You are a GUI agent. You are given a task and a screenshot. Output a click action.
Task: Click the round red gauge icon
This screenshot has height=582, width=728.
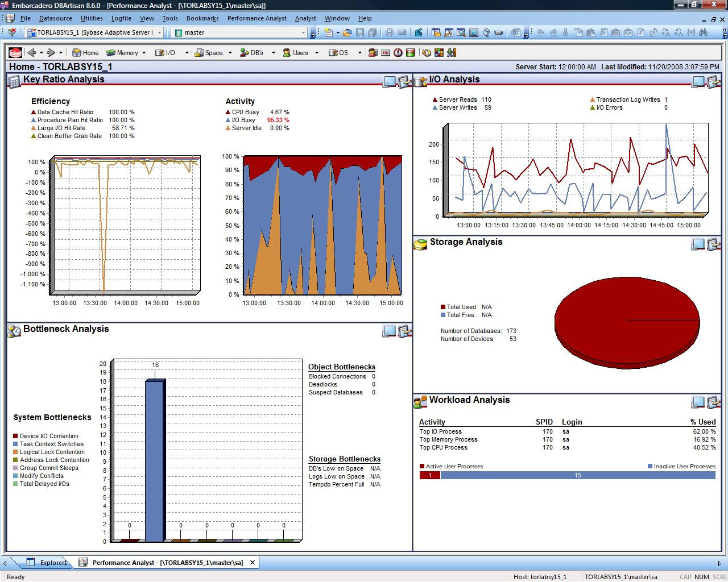(x=398, y=53)
